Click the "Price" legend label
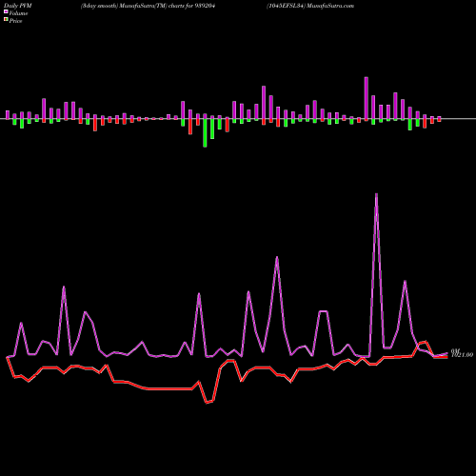 pos(15,21)
